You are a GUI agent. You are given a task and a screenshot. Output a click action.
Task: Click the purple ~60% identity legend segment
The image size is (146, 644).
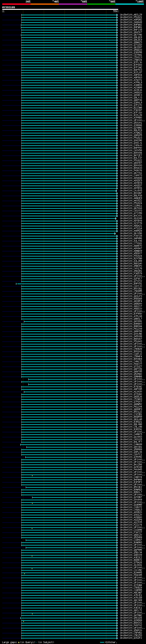(73, 4)
